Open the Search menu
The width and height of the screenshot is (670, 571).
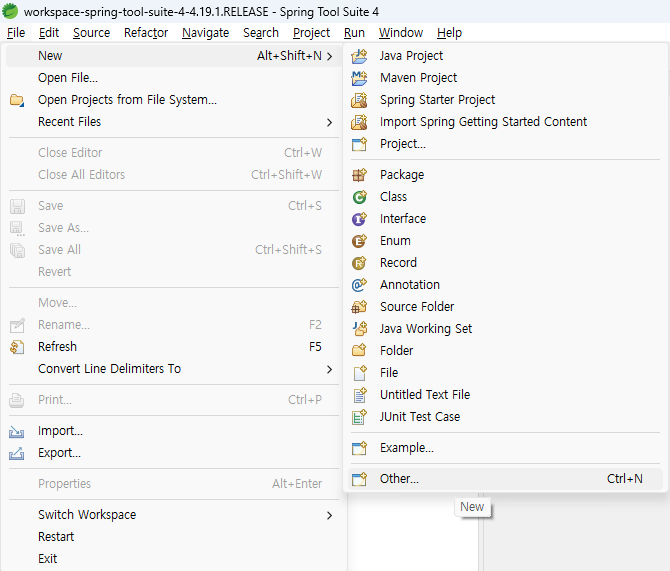pyautogui.click(x=261, y=33)
